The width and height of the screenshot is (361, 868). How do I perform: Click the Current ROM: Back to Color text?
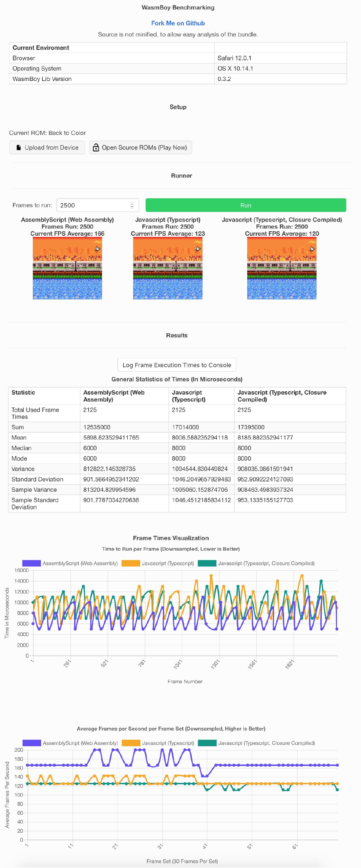[47, 133]
